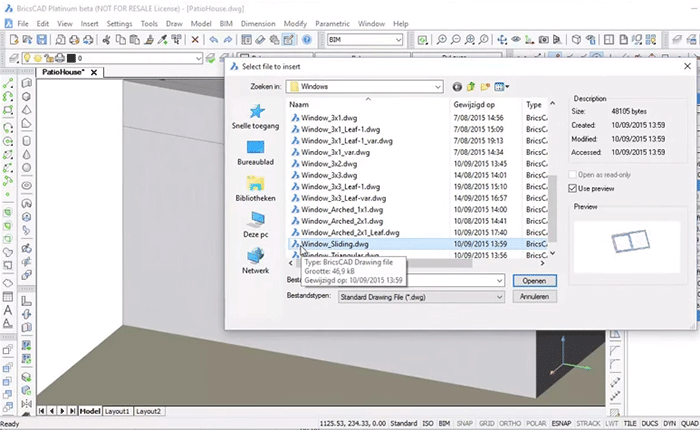Click the Zoom Out magnifier icon

[455, 40]
